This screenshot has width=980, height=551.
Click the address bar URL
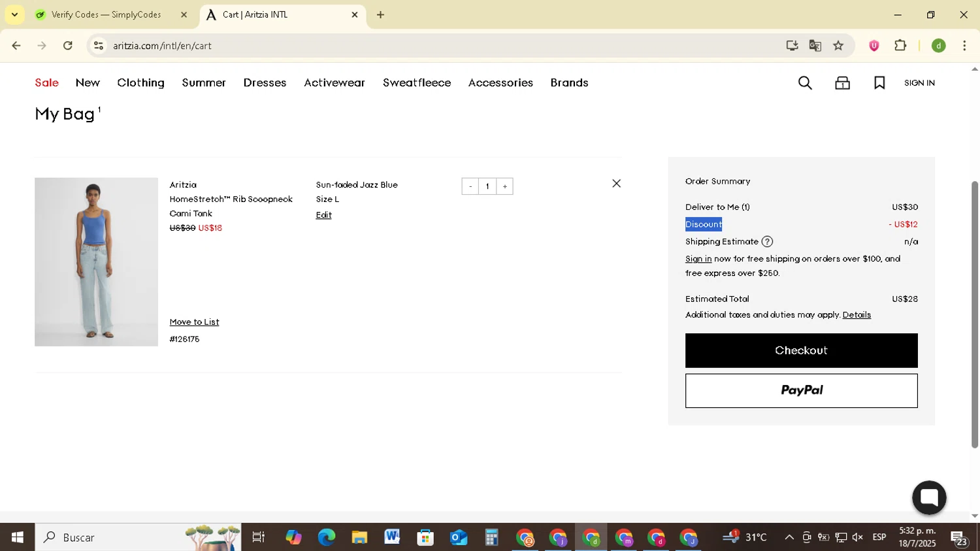162,46
